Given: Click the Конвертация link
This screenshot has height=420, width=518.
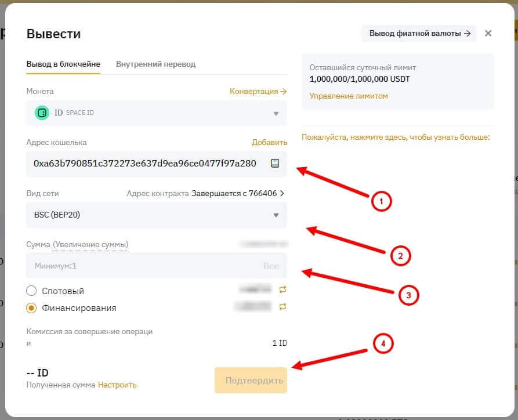Looking at the screenshot, I should pos(258,92).
